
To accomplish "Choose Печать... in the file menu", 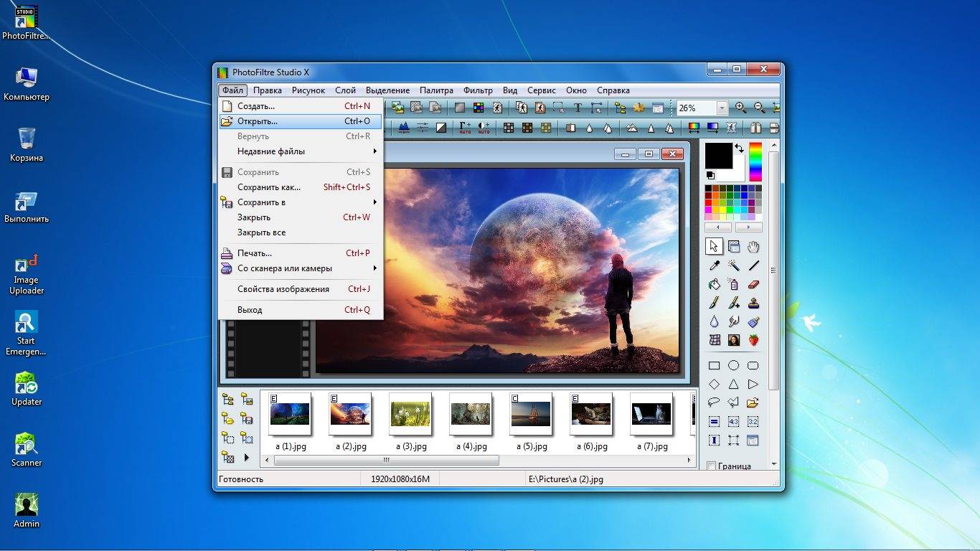I will click(300, 253).
